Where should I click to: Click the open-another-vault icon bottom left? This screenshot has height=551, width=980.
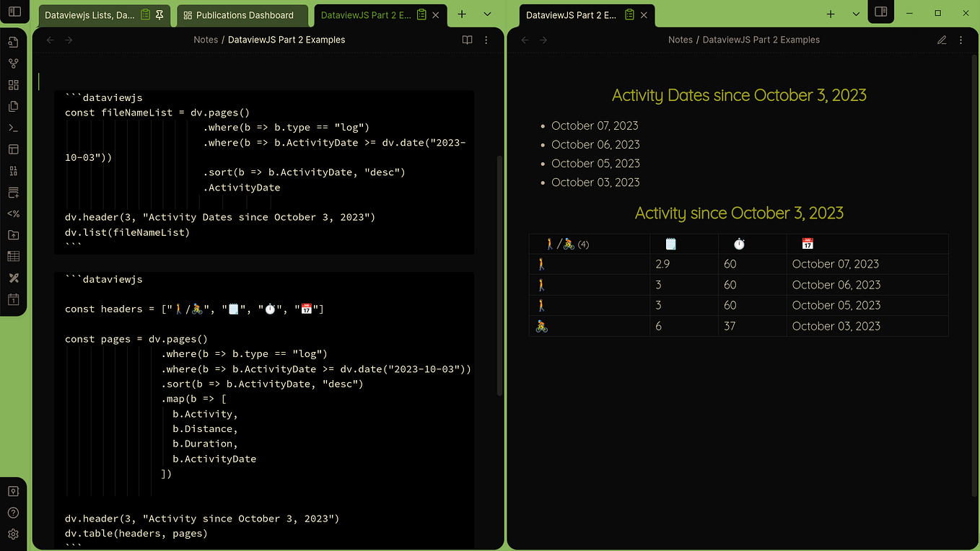(13, 490)
